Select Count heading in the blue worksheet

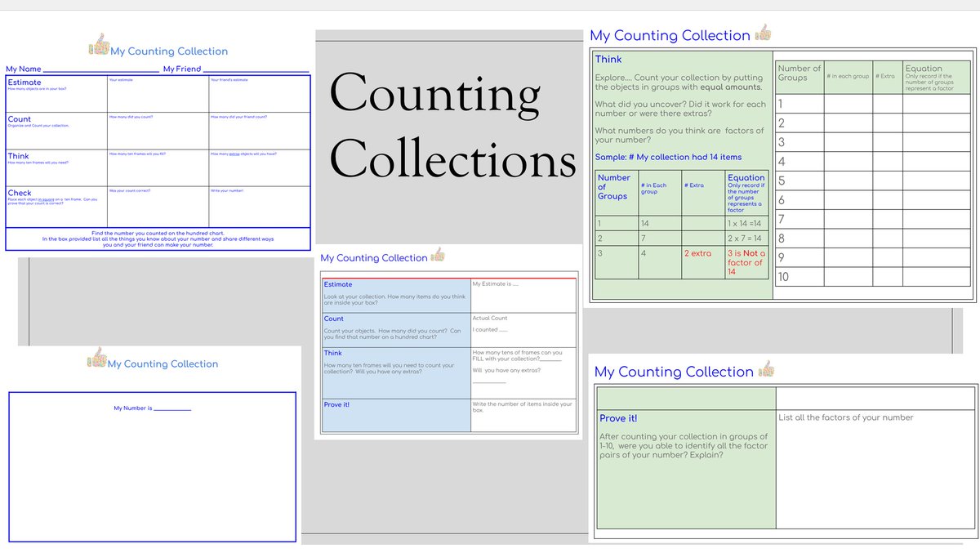coord(334,319)
